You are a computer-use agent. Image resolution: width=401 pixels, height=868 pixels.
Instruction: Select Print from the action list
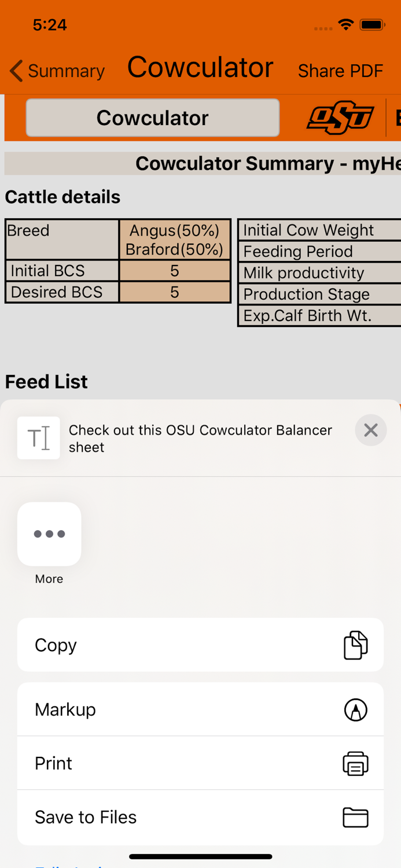tap(200, 763)
